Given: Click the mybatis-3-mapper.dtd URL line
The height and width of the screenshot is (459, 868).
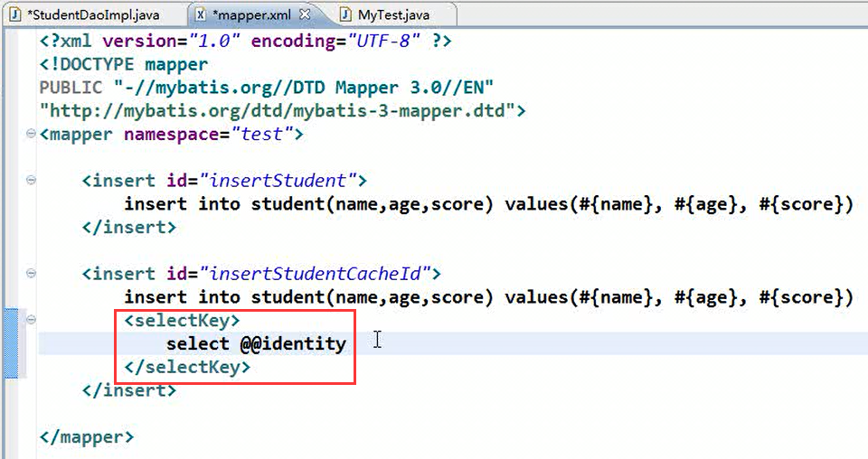Looking at the screenshot, I should coord(282,110).
